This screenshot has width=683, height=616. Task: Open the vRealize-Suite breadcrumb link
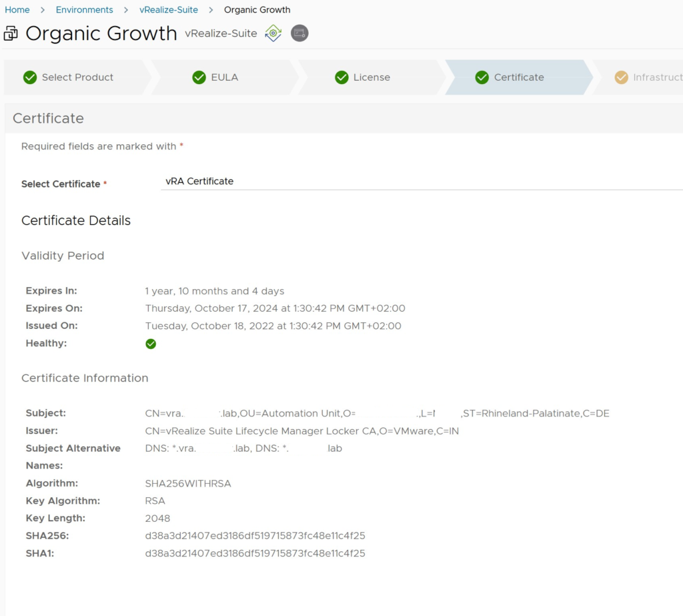(169, 9)
